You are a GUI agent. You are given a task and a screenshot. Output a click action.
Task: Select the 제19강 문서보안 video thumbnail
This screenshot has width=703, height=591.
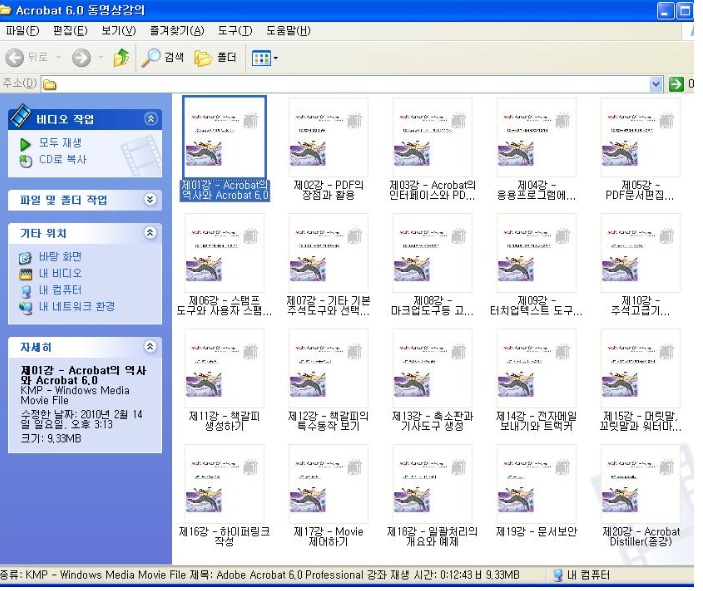(536, 484)
